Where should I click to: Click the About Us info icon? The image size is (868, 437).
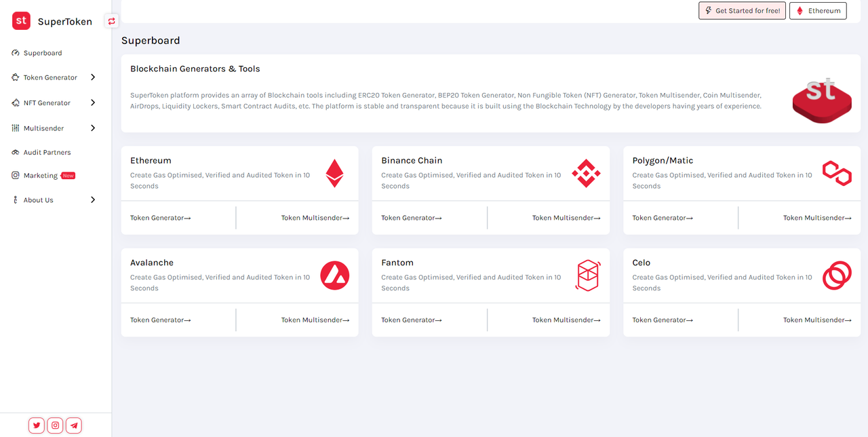(16, 200)
